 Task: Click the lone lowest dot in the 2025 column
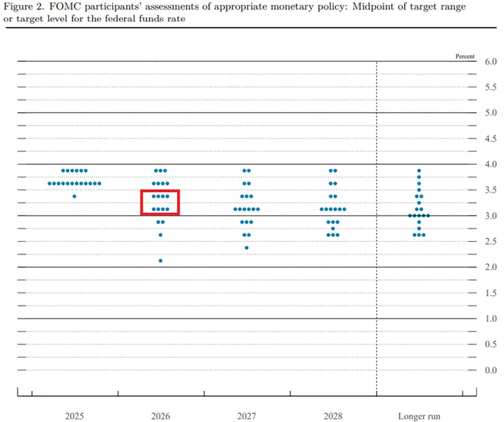click(74, 196)
